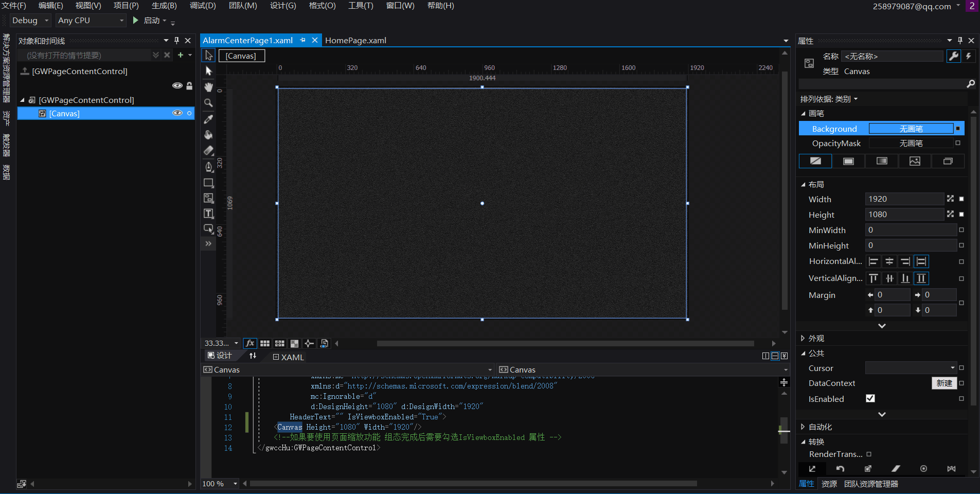Screen dimensions: 980x494
Task: Select the TextBlock tool
Action: point(208,214)
